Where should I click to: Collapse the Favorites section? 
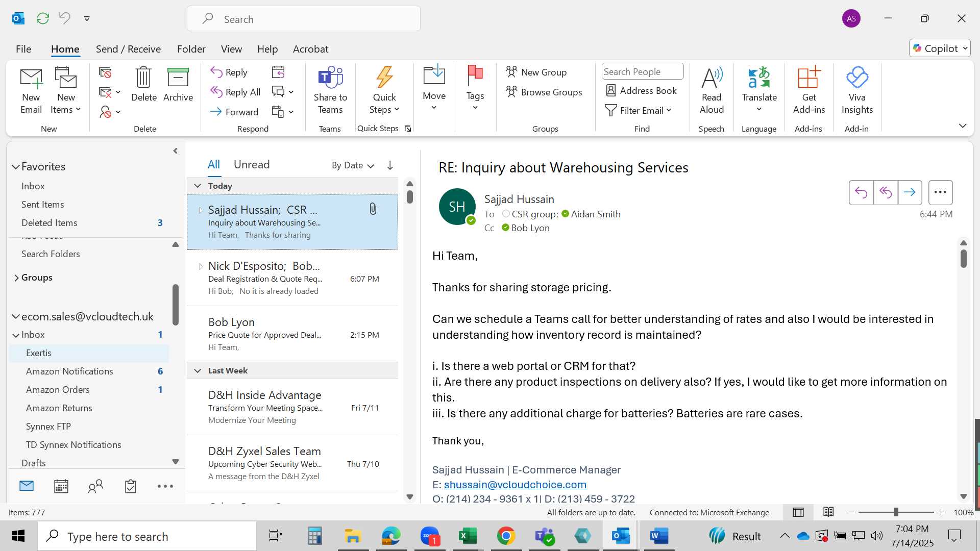pyautogui.click(x=16, y=167)
